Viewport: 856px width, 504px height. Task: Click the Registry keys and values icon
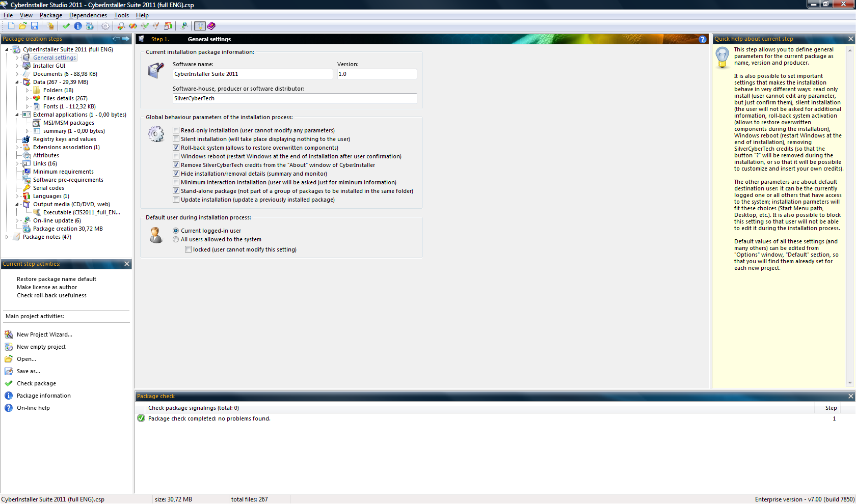(x=26, y=139)
